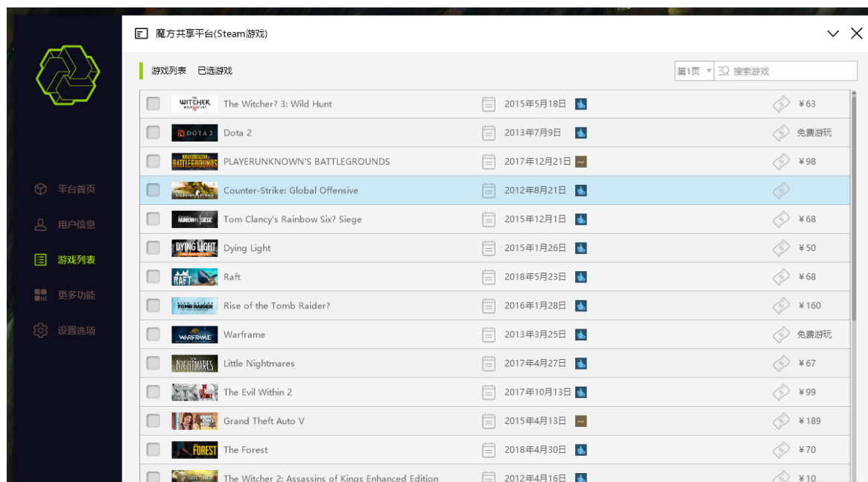Select the Rainbow Six Siege checkbox
The image size is (868, 482).
(x=153, y=219)
